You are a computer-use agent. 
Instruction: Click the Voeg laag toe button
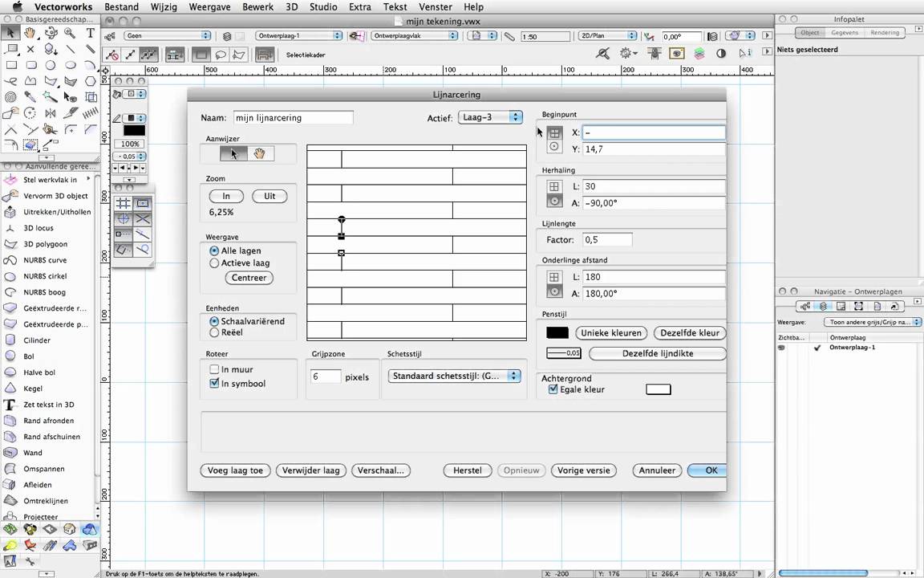[x=235, y=470]
